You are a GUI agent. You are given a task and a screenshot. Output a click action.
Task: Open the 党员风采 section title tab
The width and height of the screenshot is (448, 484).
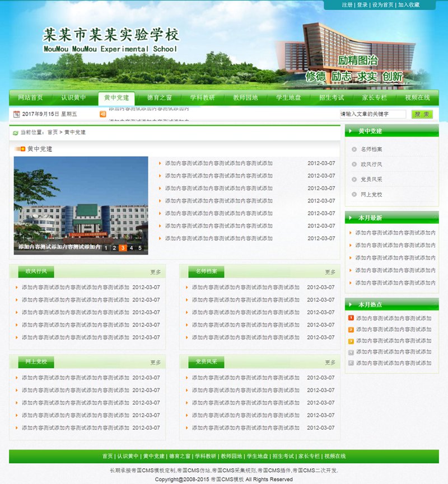point(207,362)
